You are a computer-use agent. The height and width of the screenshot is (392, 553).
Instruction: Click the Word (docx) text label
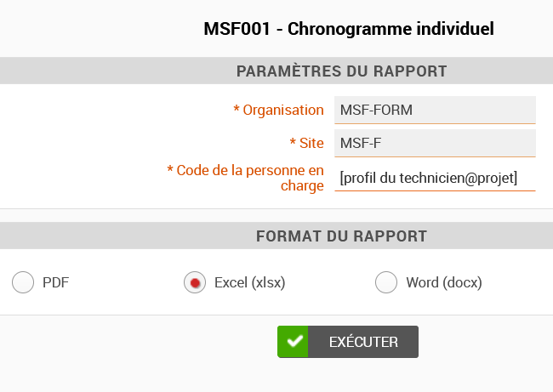pos(444,282)
